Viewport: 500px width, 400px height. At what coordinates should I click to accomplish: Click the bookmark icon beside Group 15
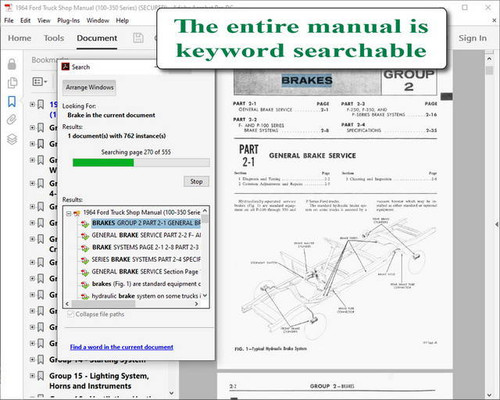point(41,376)
